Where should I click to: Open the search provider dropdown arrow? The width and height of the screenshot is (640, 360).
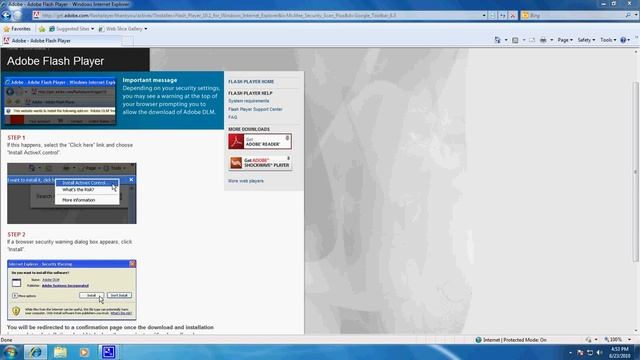(x=636, y=16)
